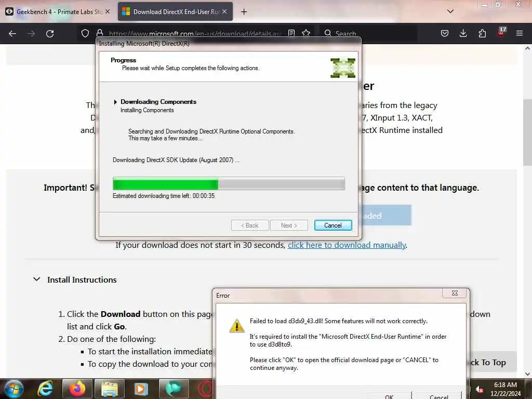
Task: Open the list all tabs dropdown
Action: [x=450, y=11]
